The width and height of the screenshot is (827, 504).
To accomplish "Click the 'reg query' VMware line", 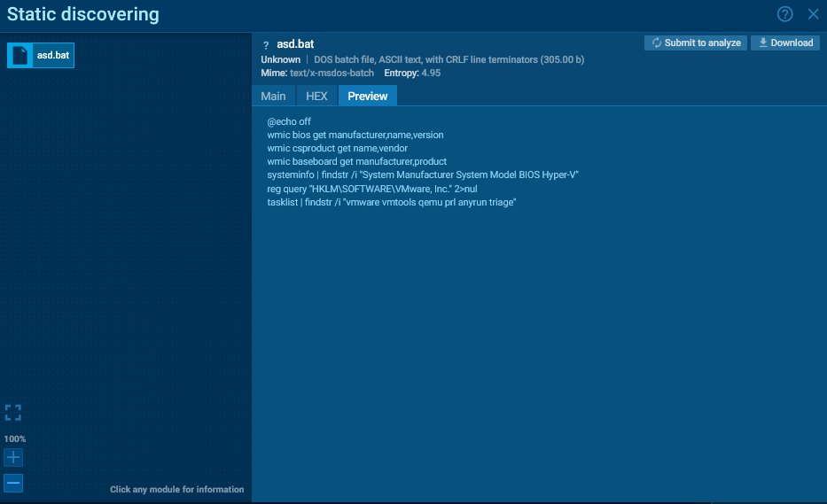I will click(x=371, y=189).
